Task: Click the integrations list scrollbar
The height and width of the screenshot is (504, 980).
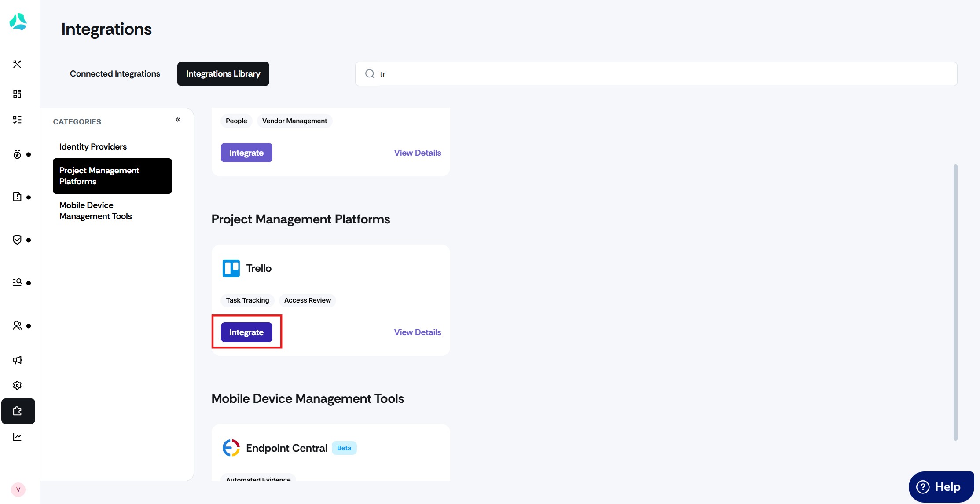Action: (x=955, y=302)
